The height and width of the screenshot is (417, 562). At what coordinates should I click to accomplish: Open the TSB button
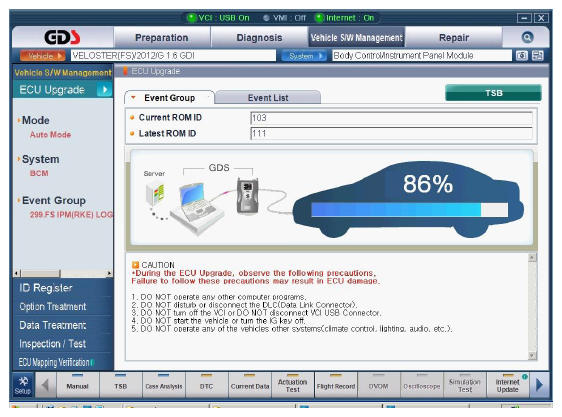[494, 93]
